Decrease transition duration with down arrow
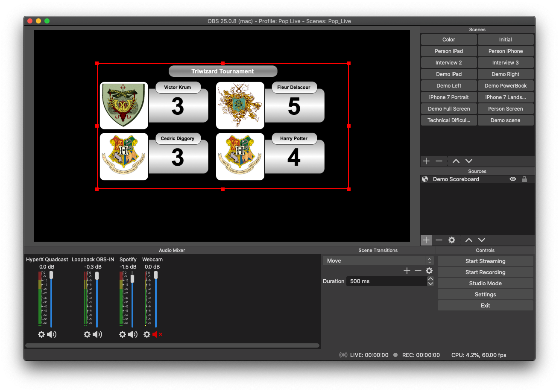Viewport: 559px width, 392px height. coord(430,284)
